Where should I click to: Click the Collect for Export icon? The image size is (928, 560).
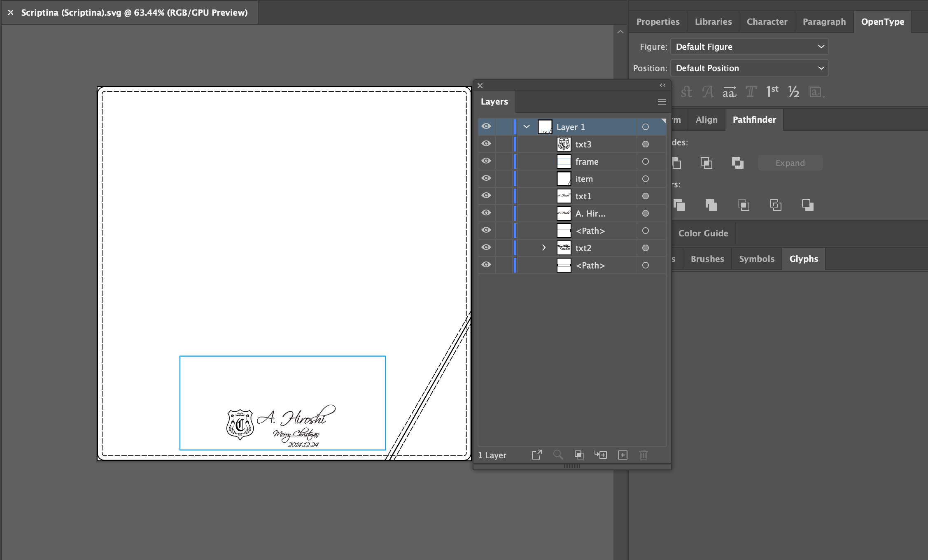[536, 455]
